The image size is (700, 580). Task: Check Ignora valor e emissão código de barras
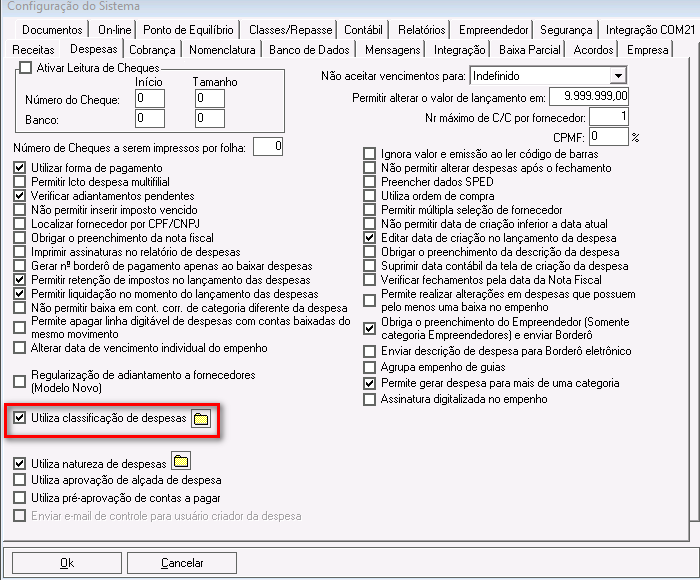click(370, 154)
